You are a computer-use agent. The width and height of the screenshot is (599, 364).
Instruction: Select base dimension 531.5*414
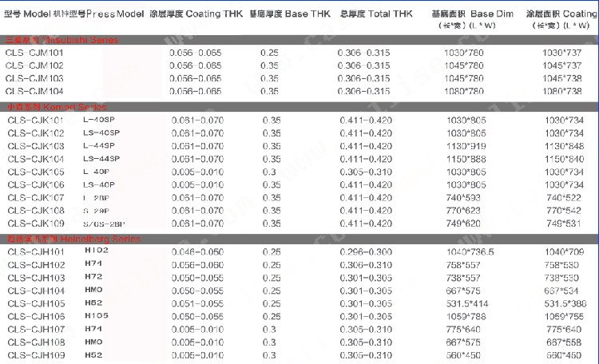(467, 303)
